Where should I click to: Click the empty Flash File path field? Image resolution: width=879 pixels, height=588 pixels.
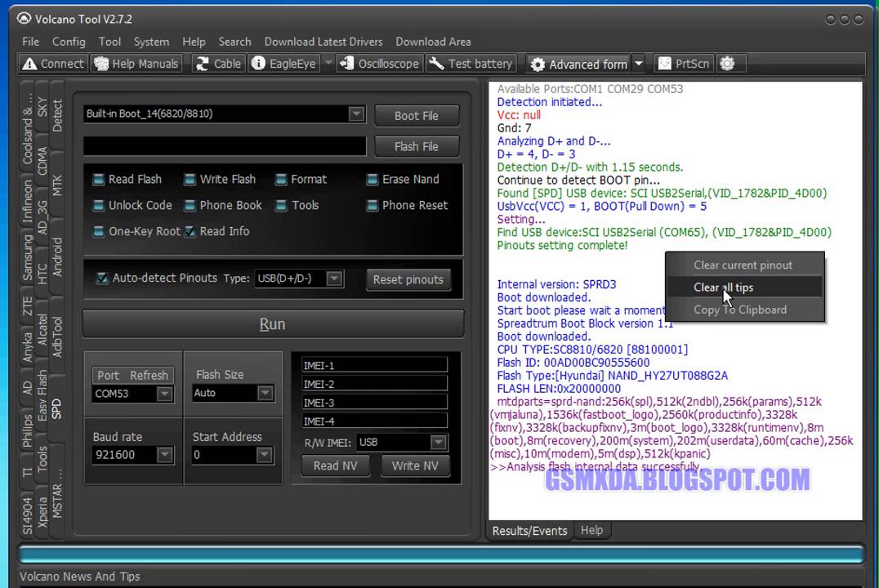click(x=224, y=146)
